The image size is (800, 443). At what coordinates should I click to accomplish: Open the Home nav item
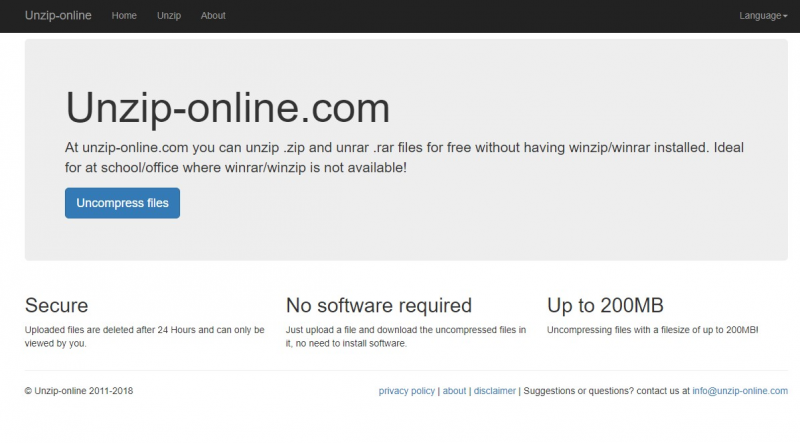(124, 16)
